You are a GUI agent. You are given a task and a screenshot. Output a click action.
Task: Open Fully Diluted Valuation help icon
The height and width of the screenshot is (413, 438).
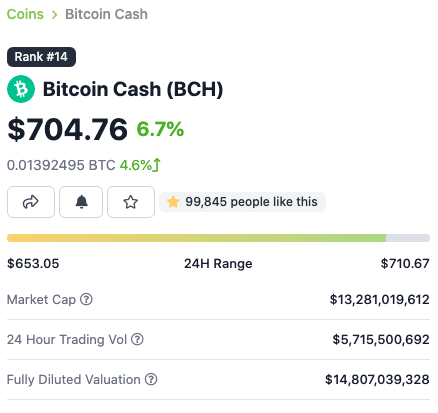(151, 379)
